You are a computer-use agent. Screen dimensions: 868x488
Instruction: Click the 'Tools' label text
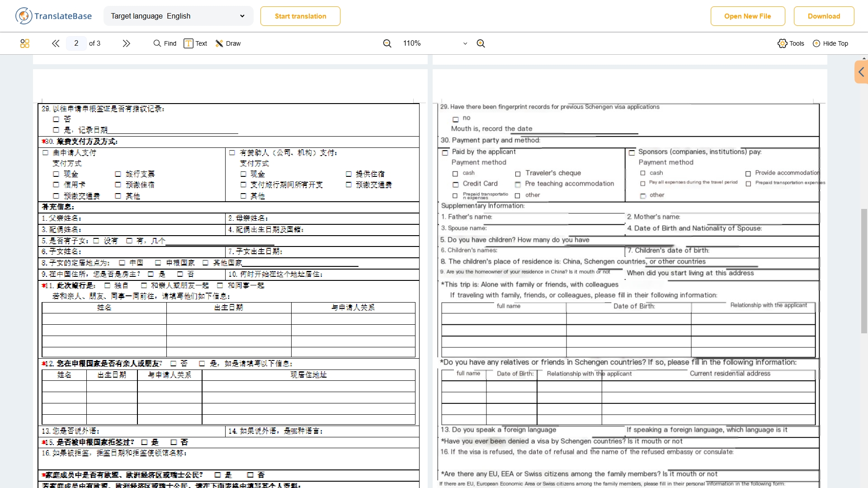[x=797, y=43]
